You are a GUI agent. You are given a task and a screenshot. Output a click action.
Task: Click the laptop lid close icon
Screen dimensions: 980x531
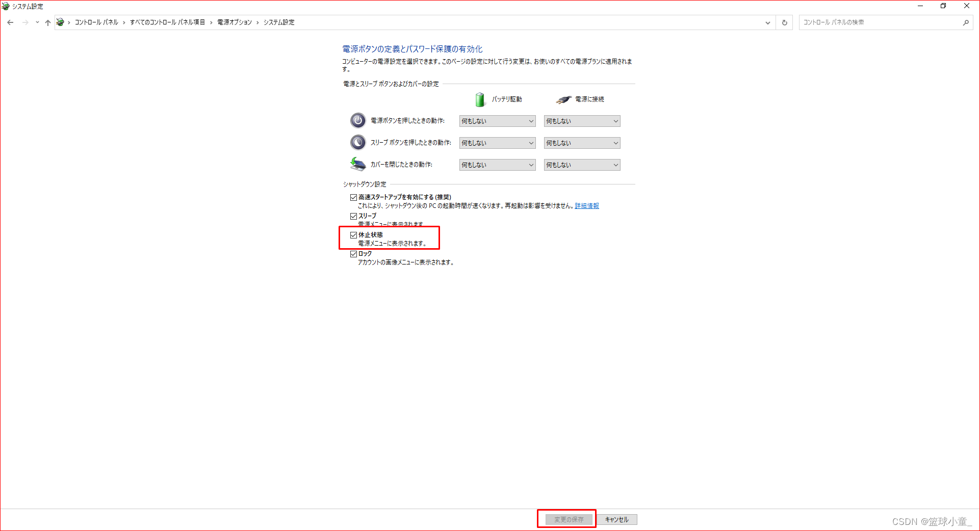tap(358, 164)
